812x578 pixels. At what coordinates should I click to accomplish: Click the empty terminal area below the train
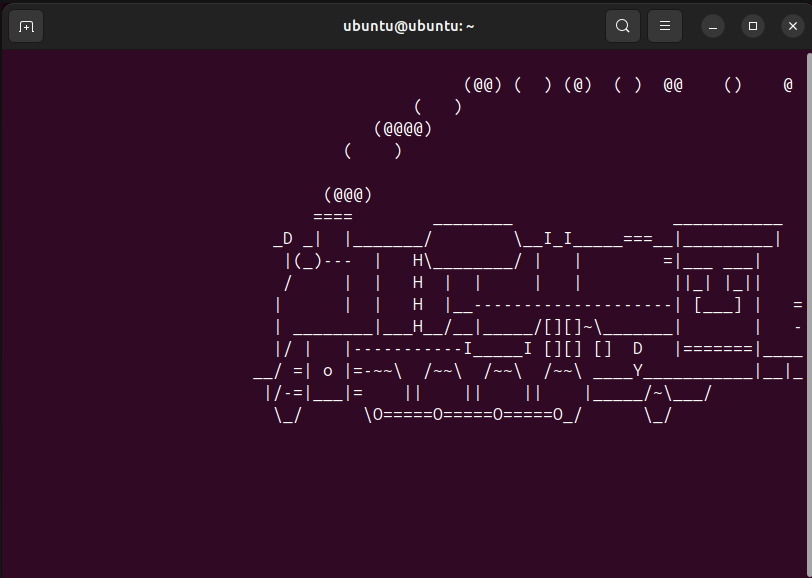tap(400, 500)
